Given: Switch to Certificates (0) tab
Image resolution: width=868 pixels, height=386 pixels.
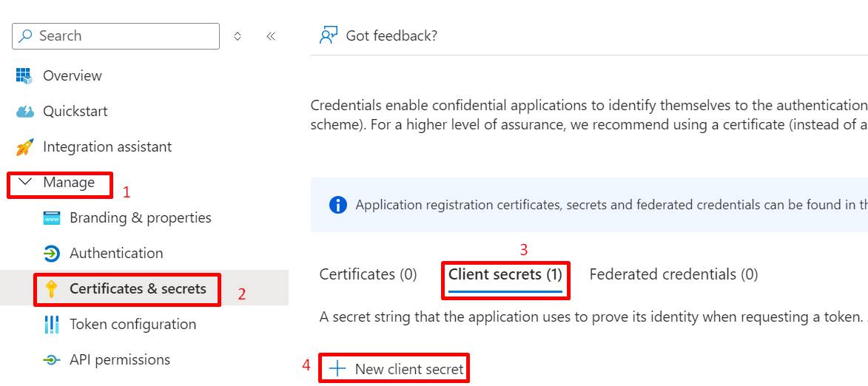Looking at the screenshot, I should tap(368, 274).
